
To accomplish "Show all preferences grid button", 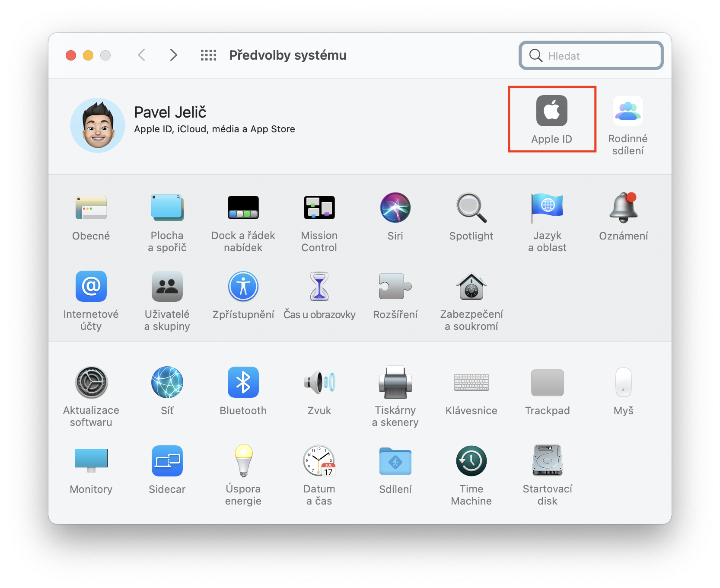I will [208, 55].
